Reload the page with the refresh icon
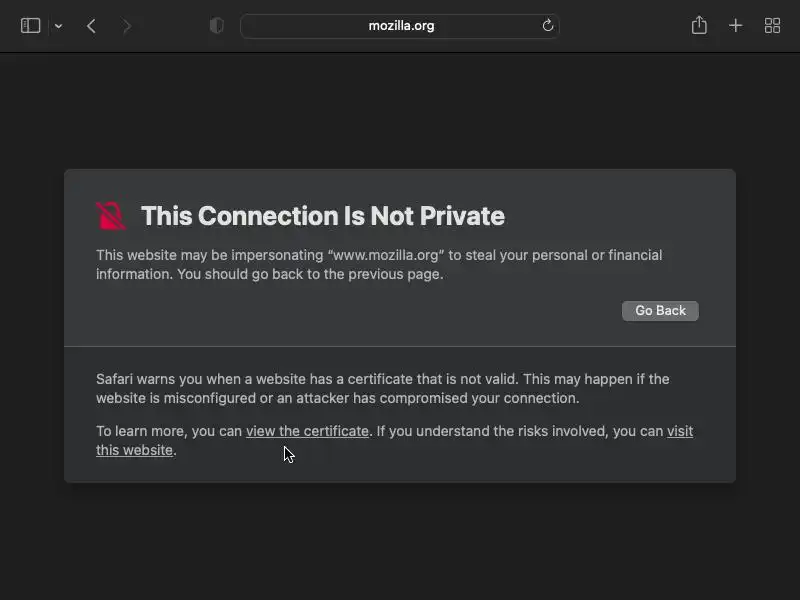 click(x=548, y=26)
